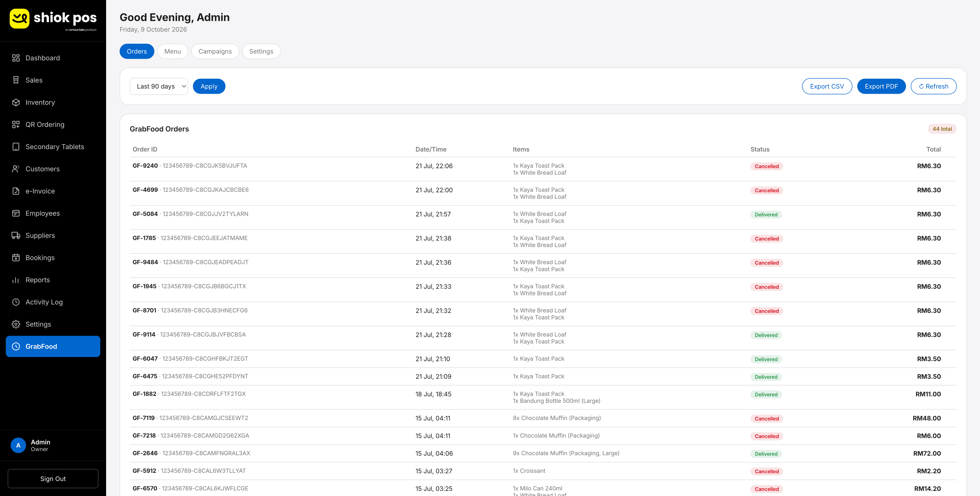
Task: Refresh the GrabFood orders list
Action: click(x=933, y=86)
